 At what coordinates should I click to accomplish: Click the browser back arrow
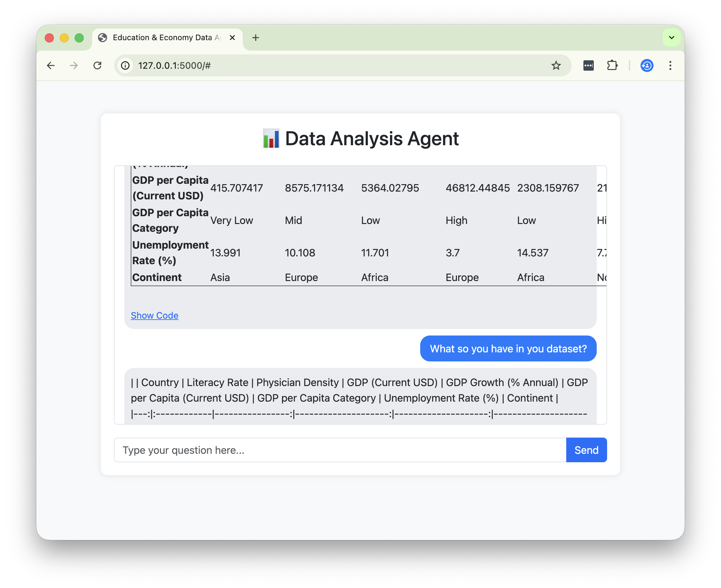point(51,65)
